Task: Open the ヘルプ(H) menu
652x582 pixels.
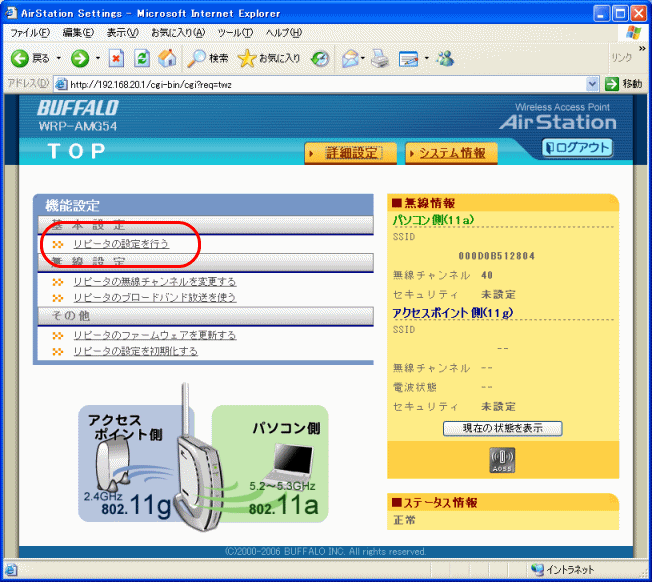Action: pos(284,33)
